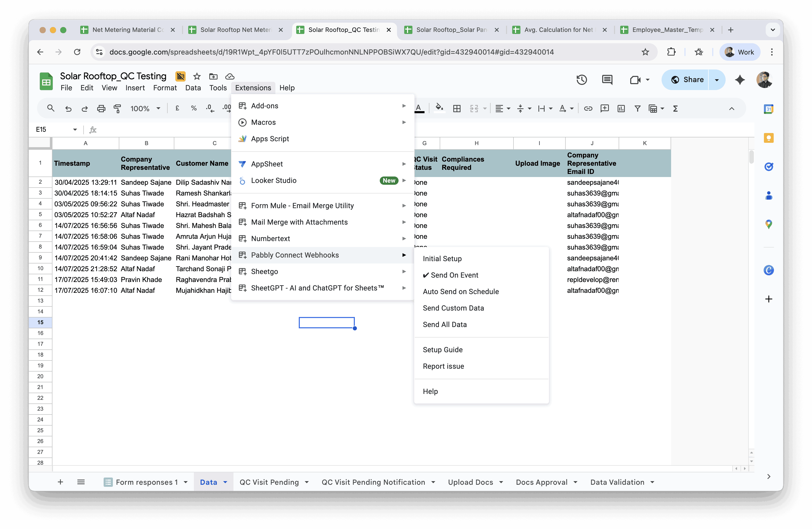This screenshot has width=812, height=529.
Task: Undo the last action
Action: pos(68,109)
